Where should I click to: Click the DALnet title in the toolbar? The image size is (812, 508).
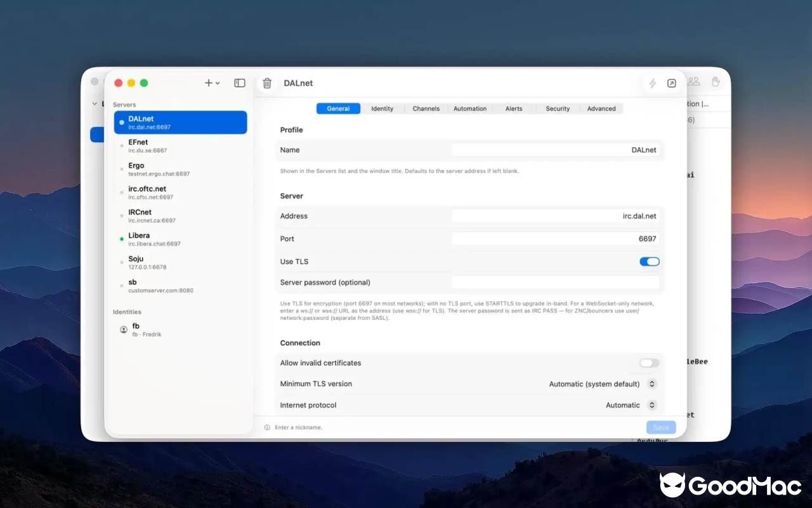tap(298, 83)
